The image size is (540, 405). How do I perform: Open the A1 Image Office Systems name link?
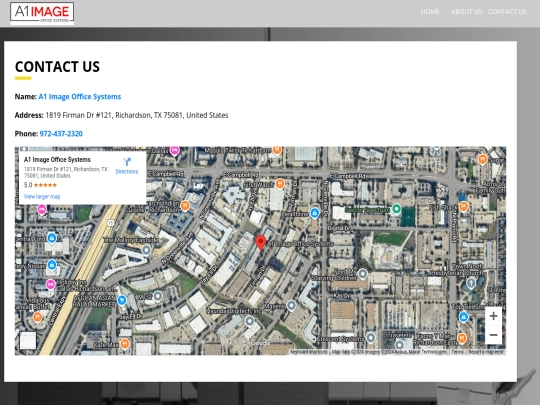click(80, 97)
